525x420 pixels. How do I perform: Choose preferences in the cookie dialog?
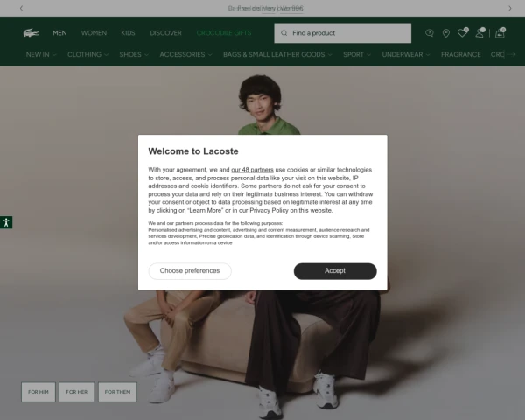[x=190, y=271]
